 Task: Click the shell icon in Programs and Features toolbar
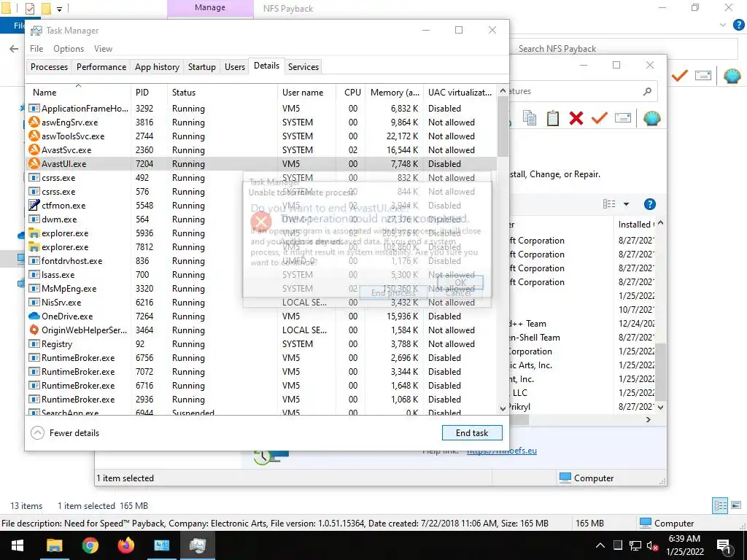pos(651,118)
